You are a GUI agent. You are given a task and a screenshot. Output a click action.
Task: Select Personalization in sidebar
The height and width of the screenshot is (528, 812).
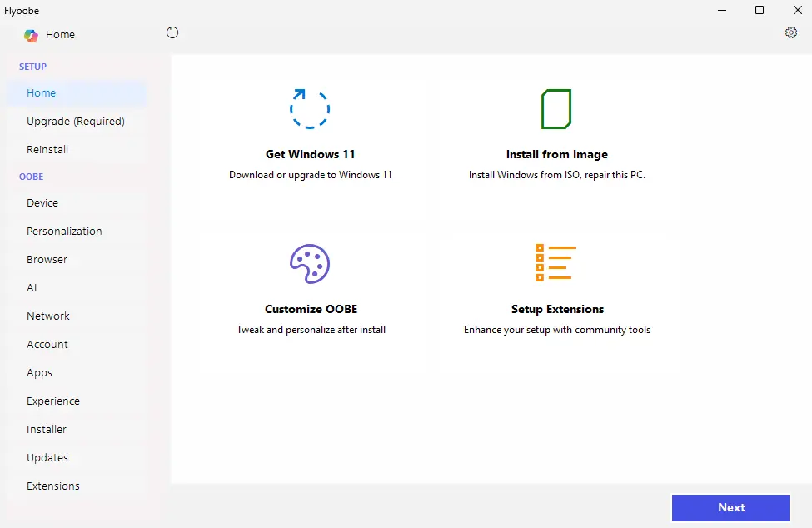pyautogui.click(x=77, y=232)
